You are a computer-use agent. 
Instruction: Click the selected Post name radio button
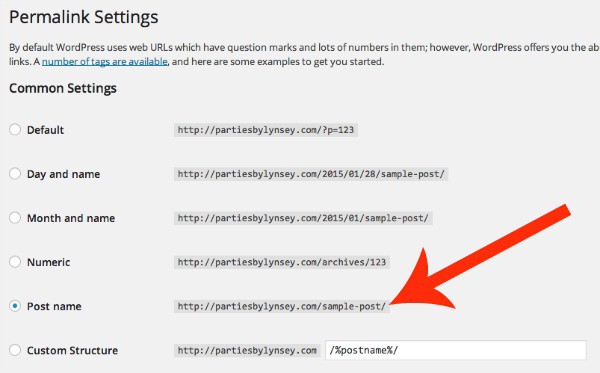(x=15, y=306)
